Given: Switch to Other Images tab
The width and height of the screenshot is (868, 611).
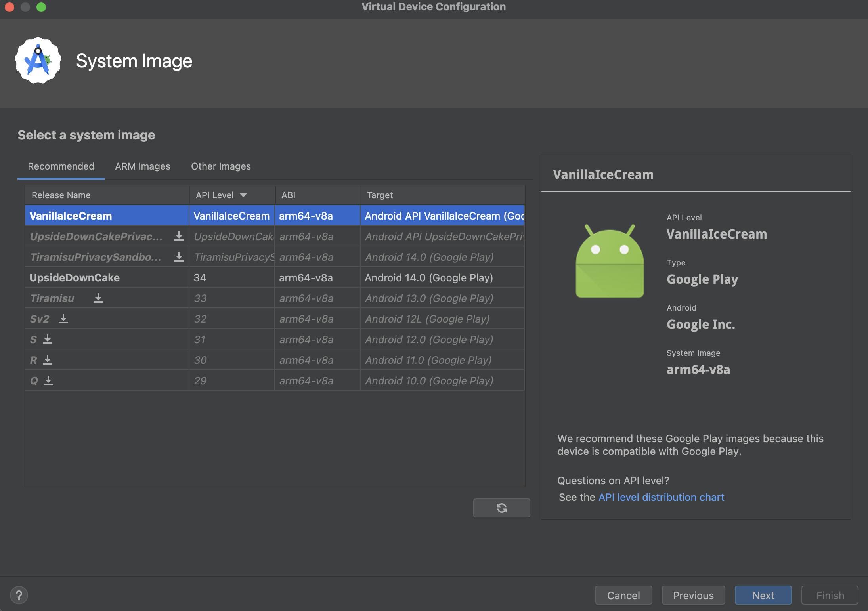Looking at the screenshot, I should 221,166.
